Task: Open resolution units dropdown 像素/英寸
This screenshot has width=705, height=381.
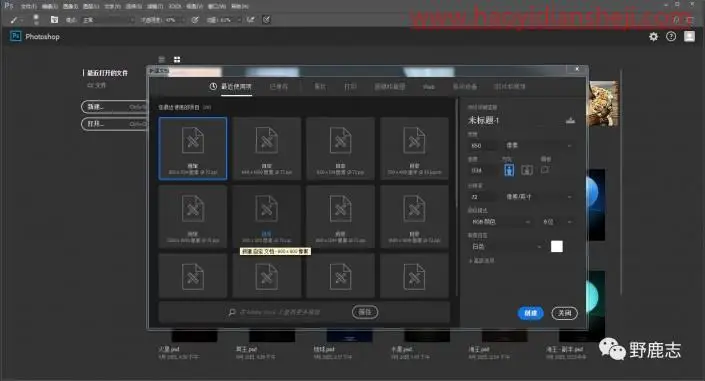Action: click(x=538, y=197)
